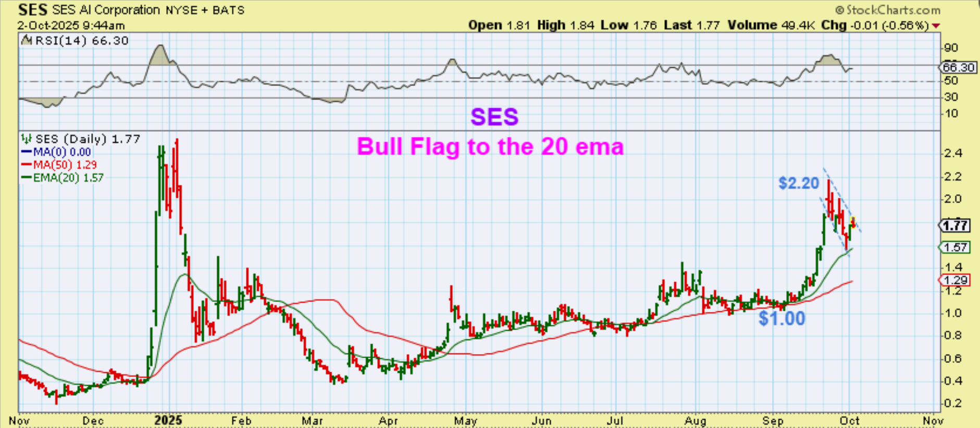Click the "Oct" date axis label
Viewport: 980px width, 428px height.
point(850,420)
